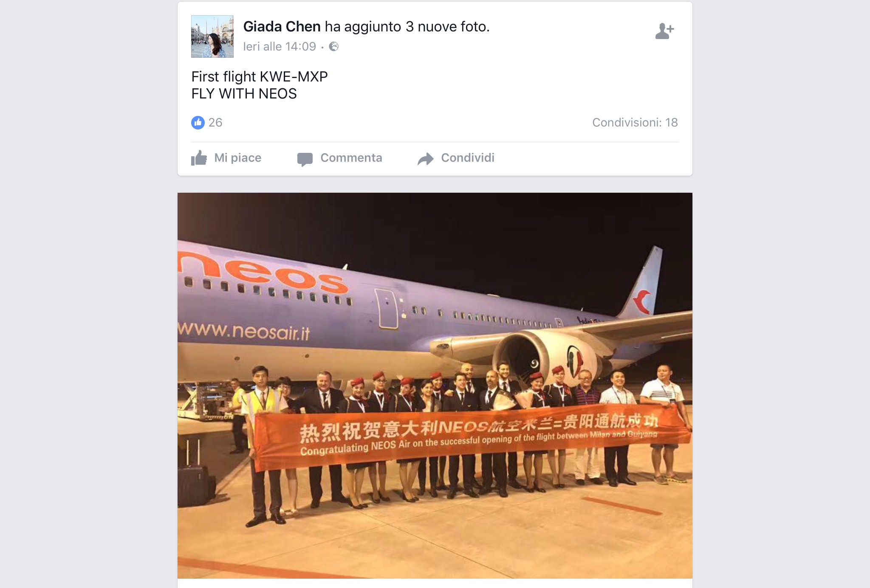Viewport: 870px width, 588px height.
Task: Click the post text First flight KWE-MXP
Action: pos(260,77)
